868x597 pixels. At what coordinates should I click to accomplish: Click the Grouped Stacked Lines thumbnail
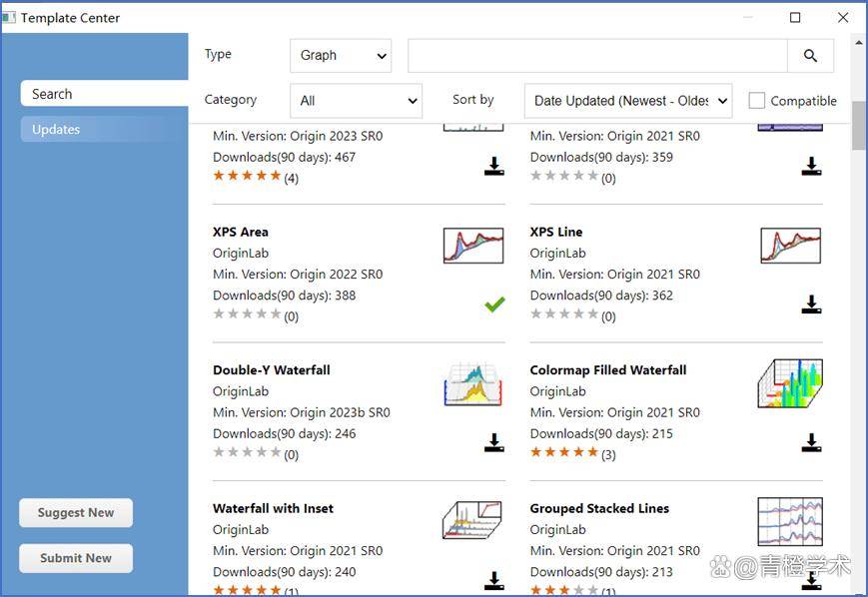789,521
